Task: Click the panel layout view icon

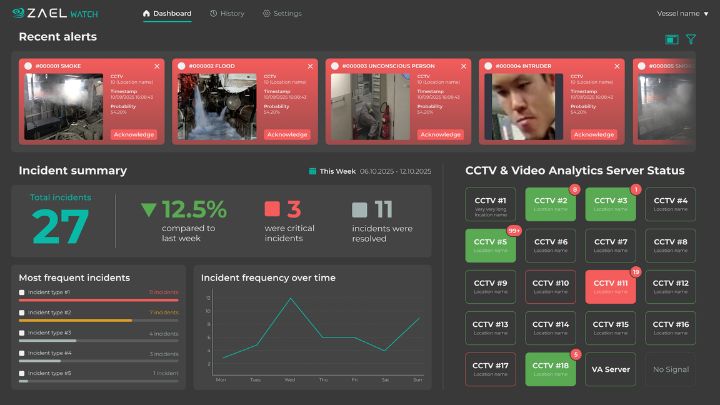Action: (x=672, y=39)
